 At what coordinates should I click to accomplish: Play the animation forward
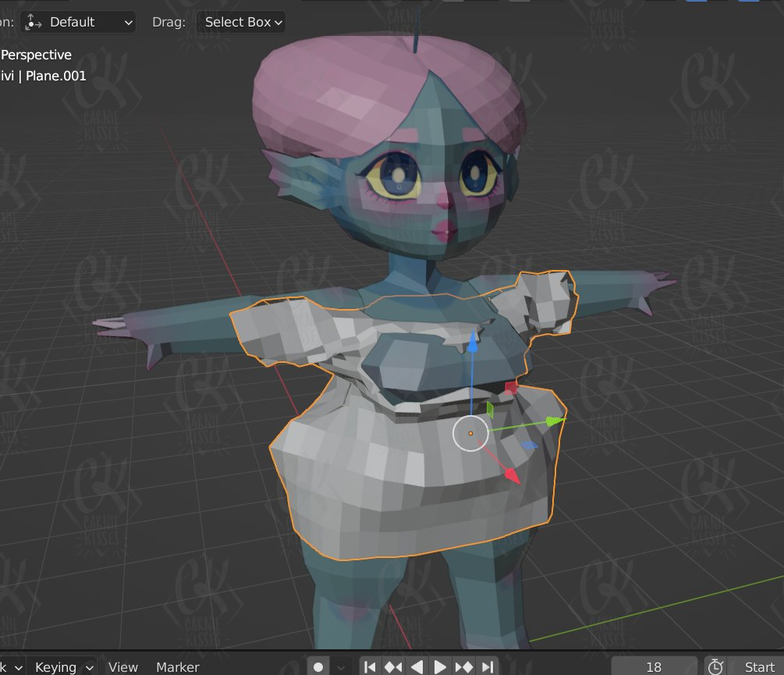click(440, 666)
